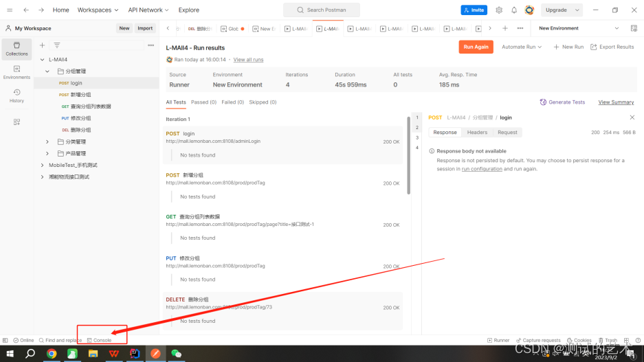Open the user avatar icon
This screenshot has height=362, width=644.
coord(529,10)
